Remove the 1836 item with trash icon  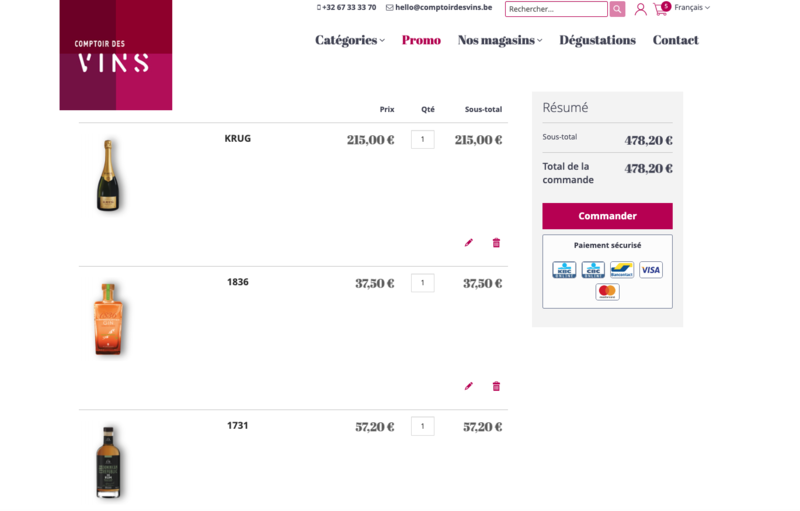tap(496, 386)
